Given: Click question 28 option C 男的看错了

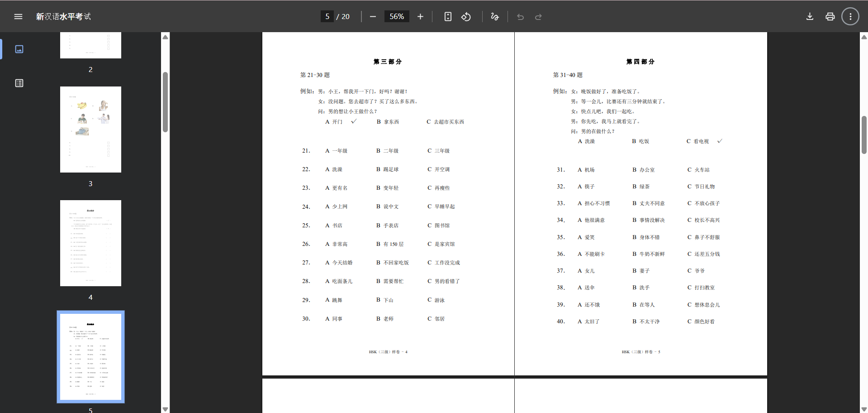Looking at the screenshot, I should click(x=444, y=281).
